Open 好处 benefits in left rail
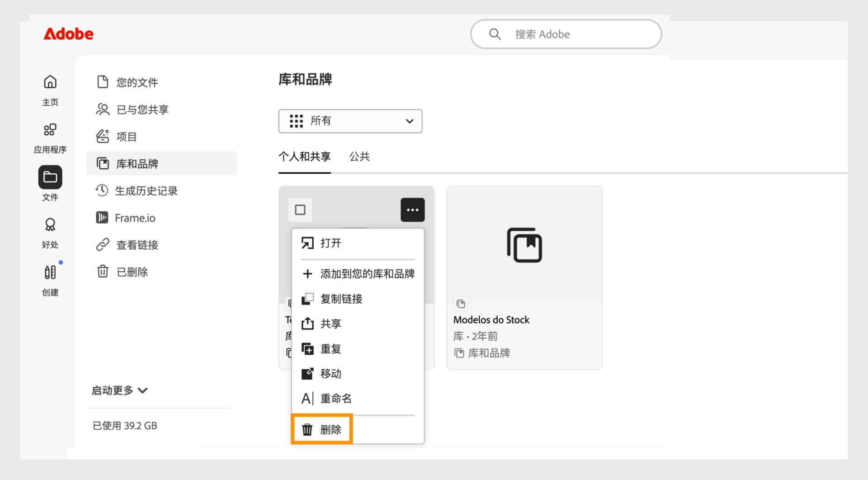The width and height of the screenshot is (868, 480). (50, 233)
